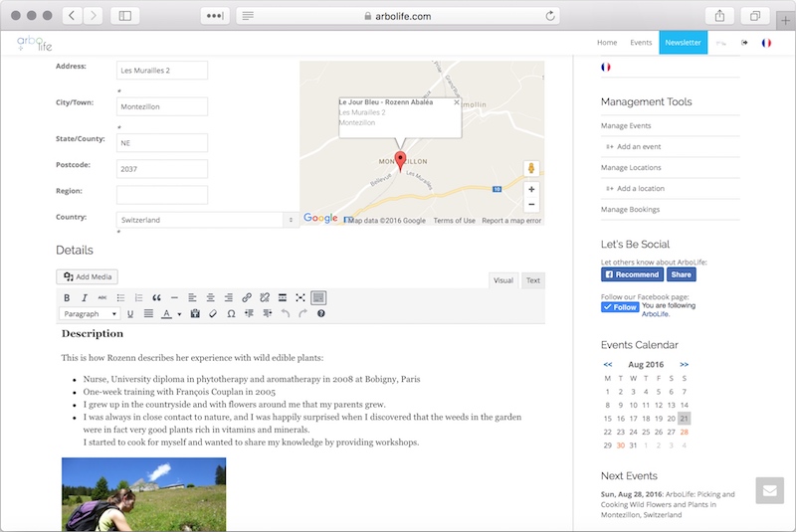This screenshot has height=532, width=796.
Task: Click the floating envelope contact button
Action: pyautogui.click(x=769, y=490)
